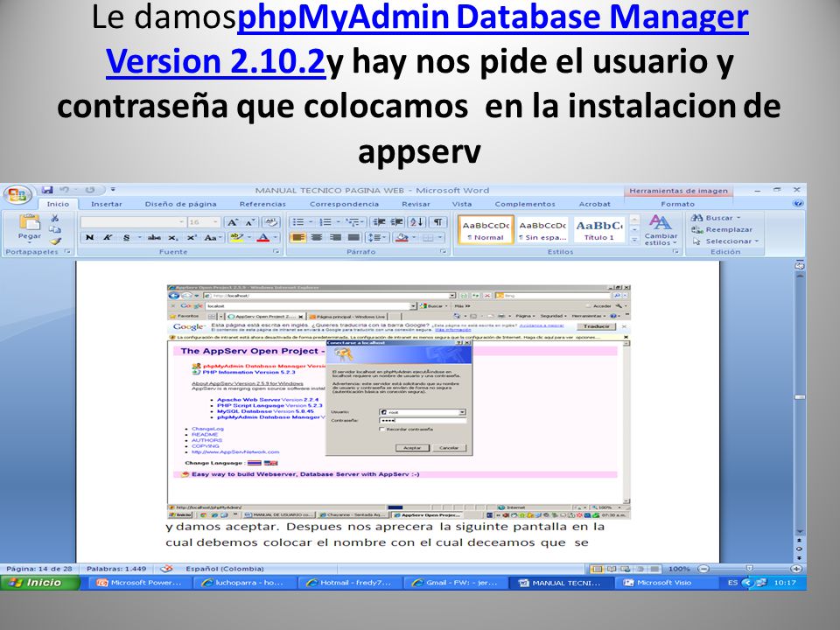Switch to the Correspondencia tab
This screenshot has height=630, width=840.
tap(344, 204)
